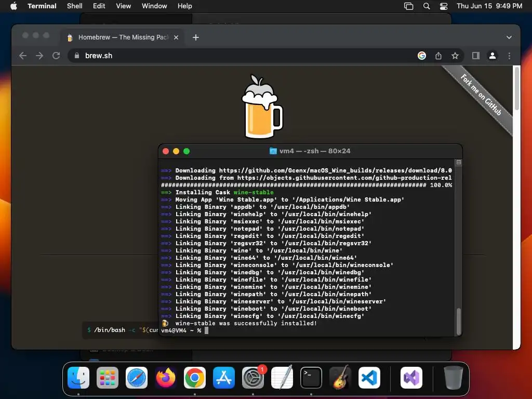Open Control Center in menu bar
Screen dimensions: 532x399
point(444,6)
